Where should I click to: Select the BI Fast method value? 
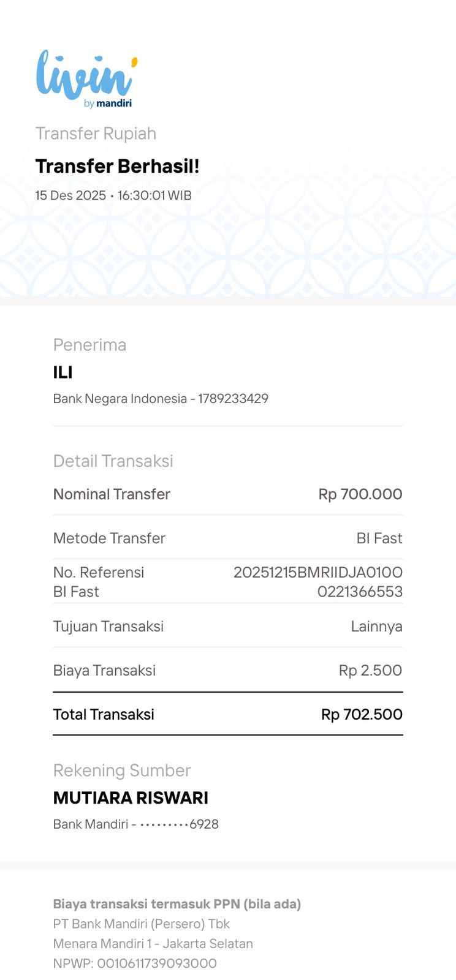379,538
